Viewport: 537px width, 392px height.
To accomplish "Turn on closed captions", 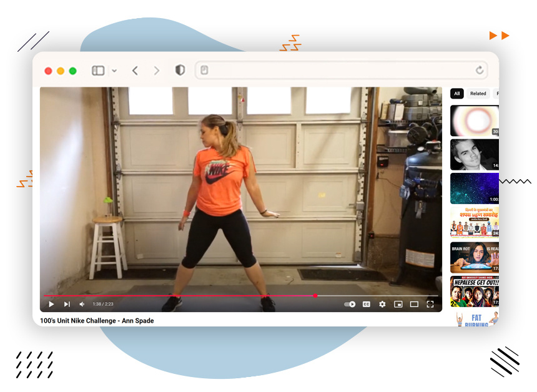I will tap(367, 304).
